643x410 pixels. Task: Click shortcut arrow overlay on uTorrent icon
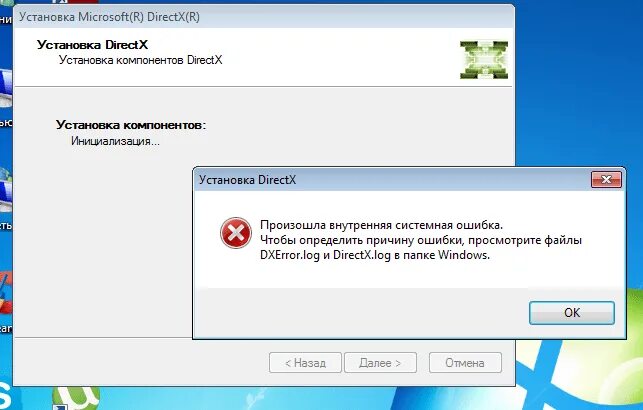pyautogui.click(x=60, y=407)
